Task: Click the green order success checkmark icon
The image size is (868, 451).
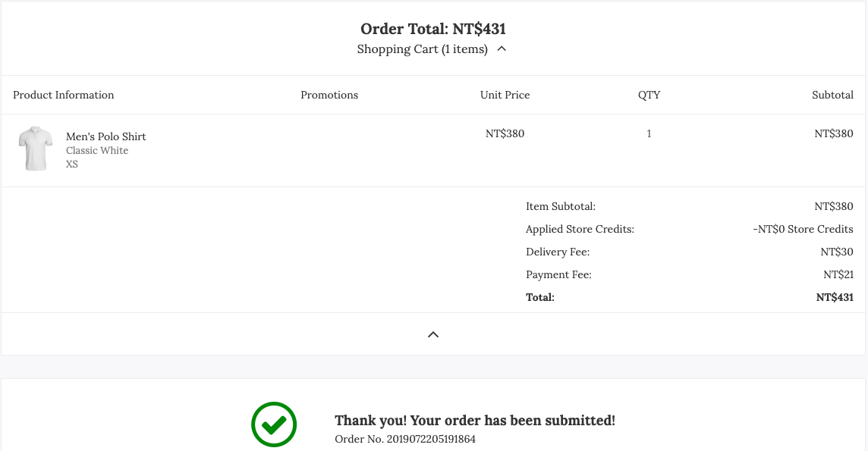Action: coord(274,424)
